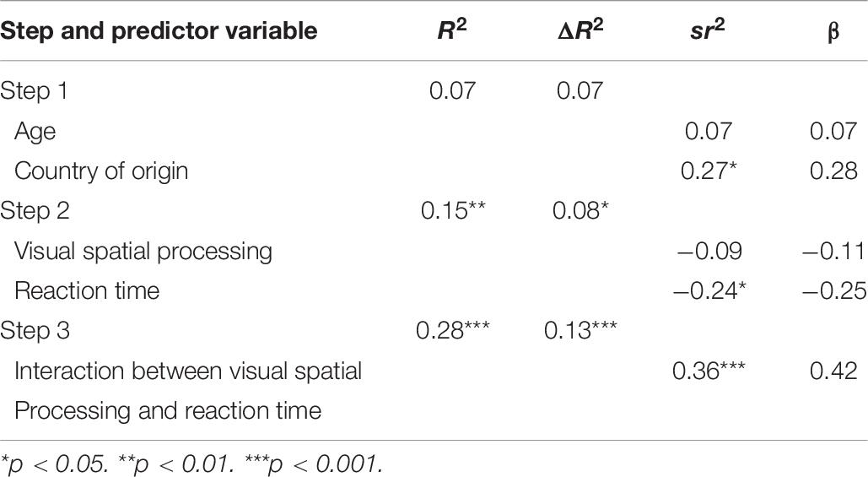Select the ΔR² column header
The width and height of the screenshot is (868, 477).
(580, 30)
